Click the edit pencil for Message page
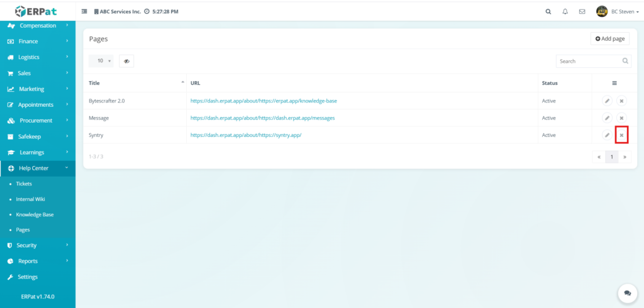This screenshot has width=644, height=308. [607, 118]
